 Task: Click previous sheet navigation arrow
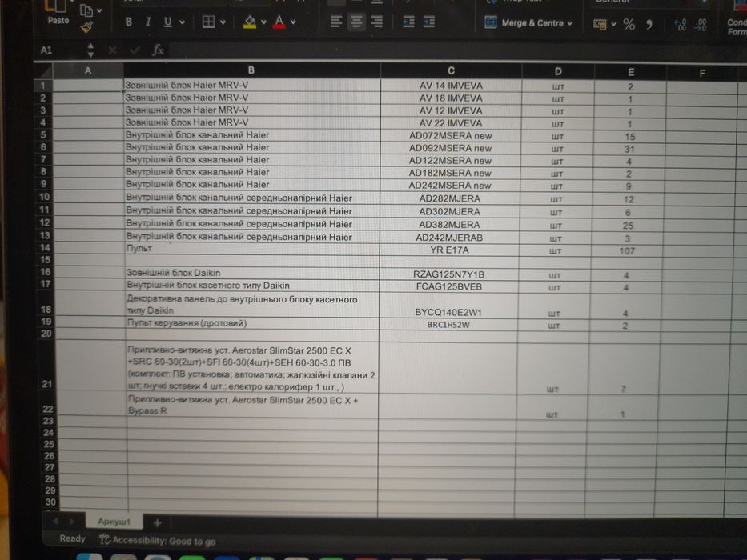point(56,521)
